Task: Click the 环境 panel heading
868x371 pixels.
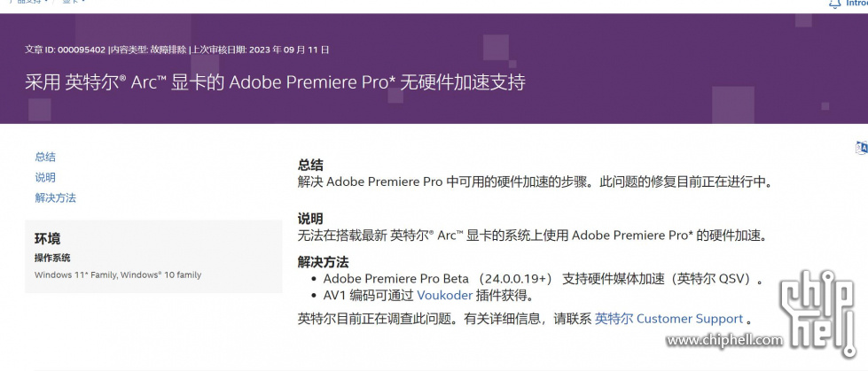Action: point(48,239)
